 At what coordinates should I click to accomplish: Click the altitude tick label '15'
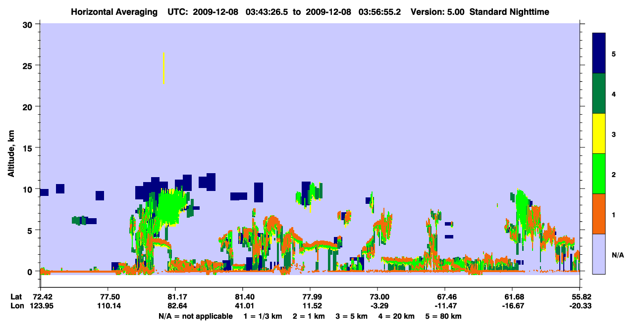pos(29,148)
